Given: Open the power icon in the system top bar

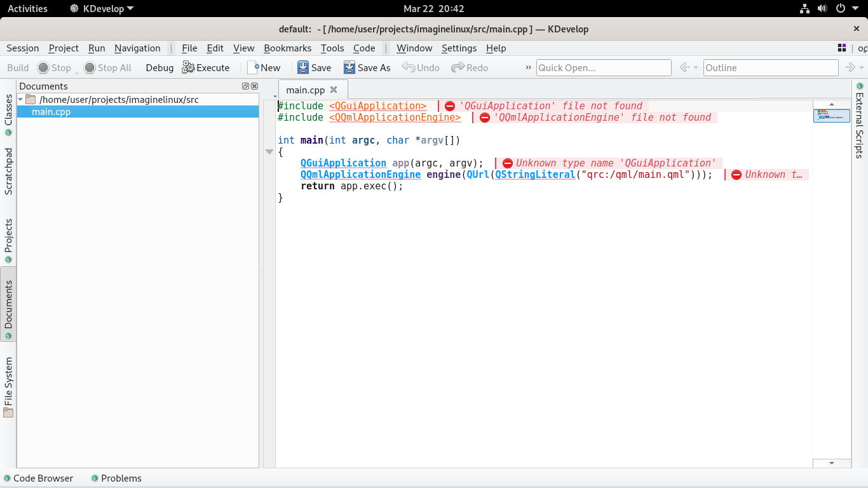Looking at the screenshot, I should tap(841, 9).
